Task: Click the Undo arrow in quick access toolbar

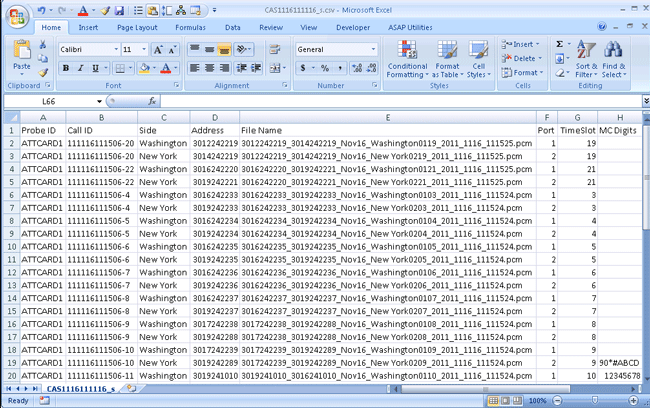Action: pyautogui.click(x=41, y=10)
